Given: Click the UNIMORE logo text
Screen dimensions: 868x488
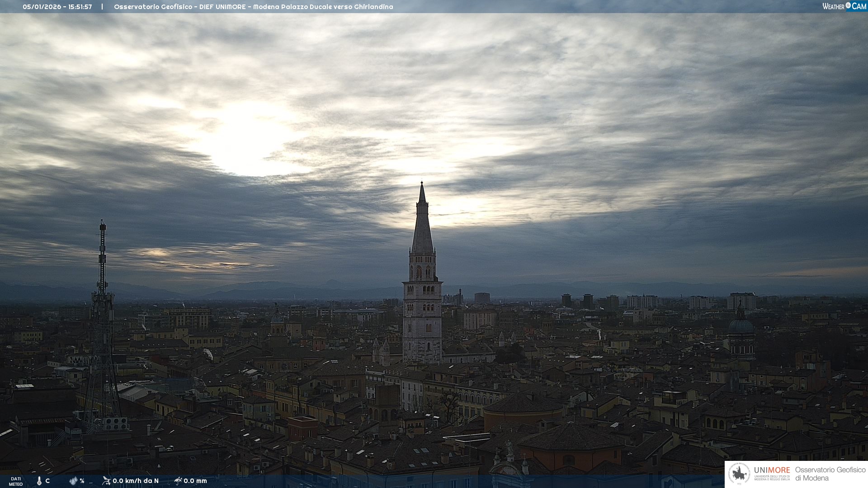Looking at the screenshot, I should click(x=772, y=470).
